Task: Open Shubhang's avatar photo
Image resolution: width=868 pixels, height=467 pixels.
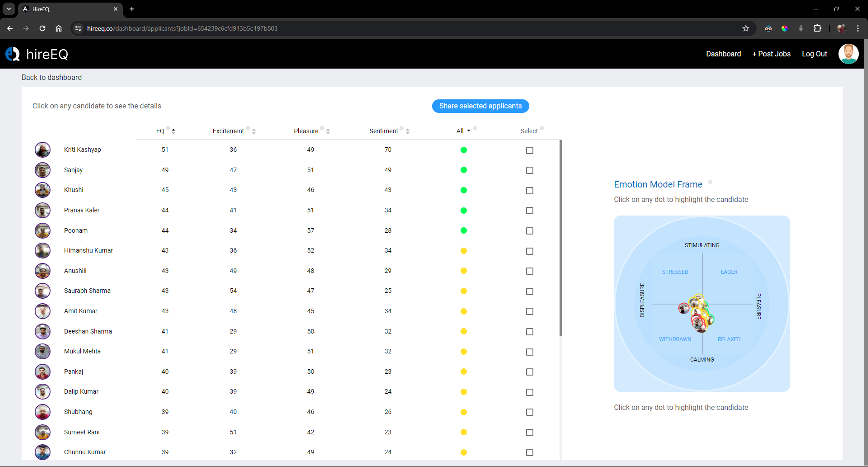Action: point(42,412)
